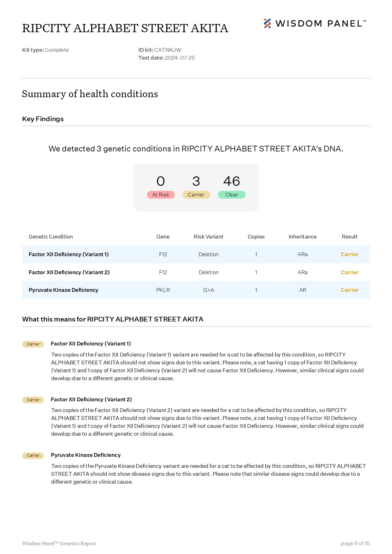
Task: Click Carrier result for Variant 1 row
Action: click(350, 254)
